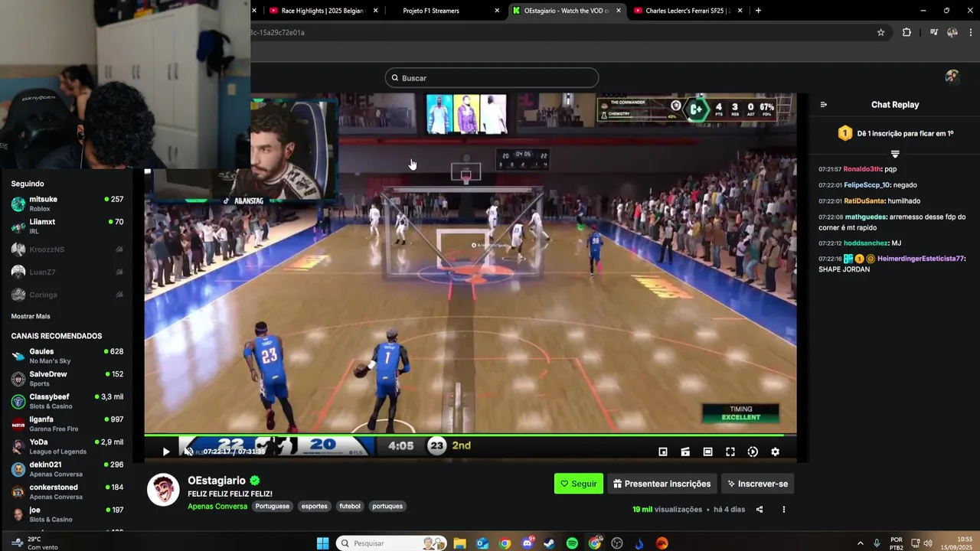Select the portugues tag
The height and width of the screenshot is (551, 980).
pos(387,506)
